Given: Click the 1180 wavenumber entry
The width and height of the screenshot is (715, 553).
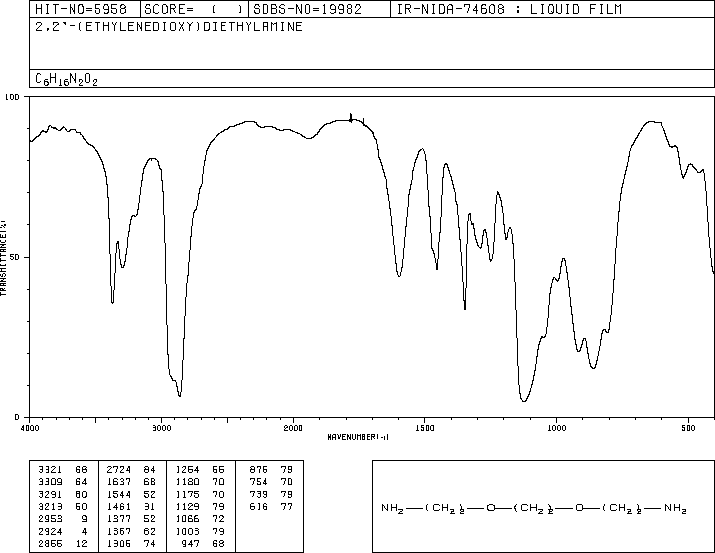Looking at the screenshot, I should [187, 482].
